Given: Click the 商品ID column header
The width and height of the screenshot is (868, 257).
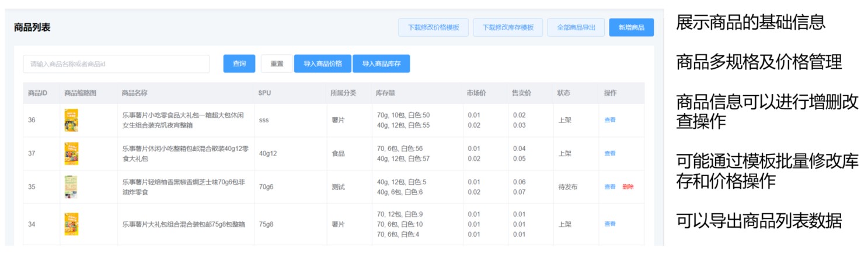Looking at the screenshot, I should [x=37, y=93].
